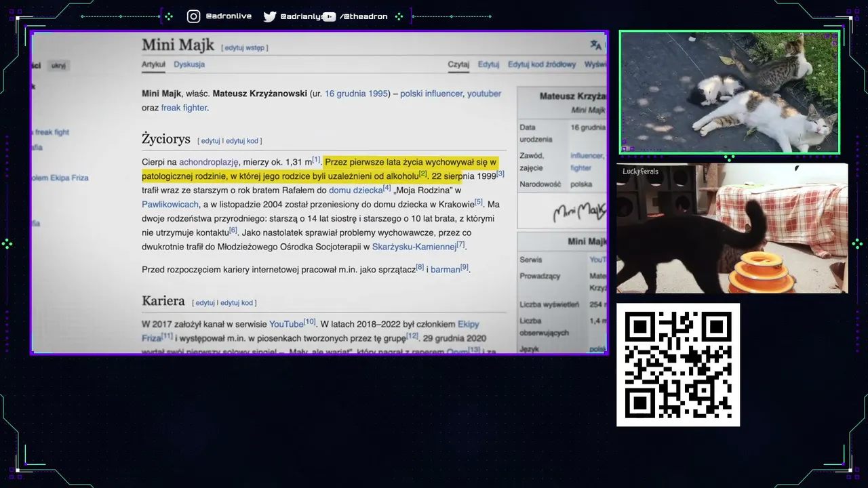The height and width of the screenshot is (488, 868).
Task: Click the 'Data urodzenia' label in the infobox
Action: pos(536,134)
